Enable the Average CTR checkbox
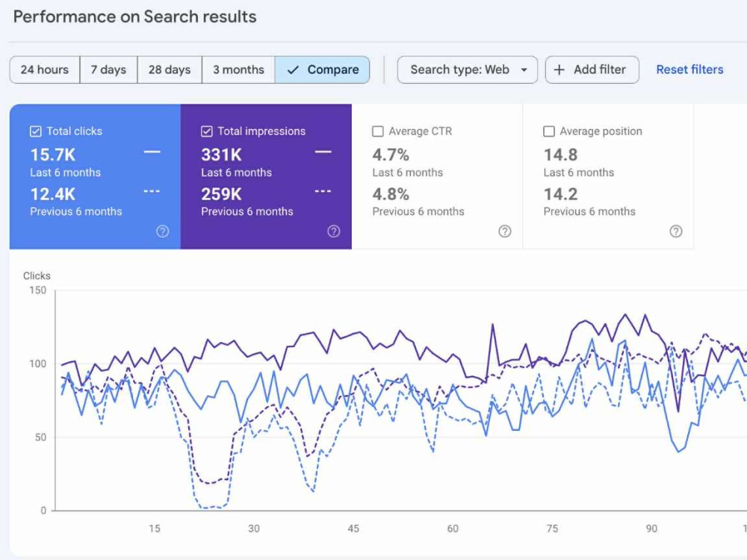This screenshot has width=747, height=560. pos(377,131)
